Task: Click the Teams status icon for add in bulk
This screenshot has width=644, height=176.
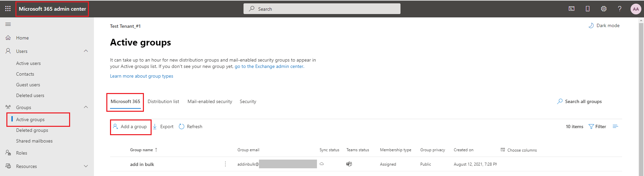Action: [x=349, y=164]
